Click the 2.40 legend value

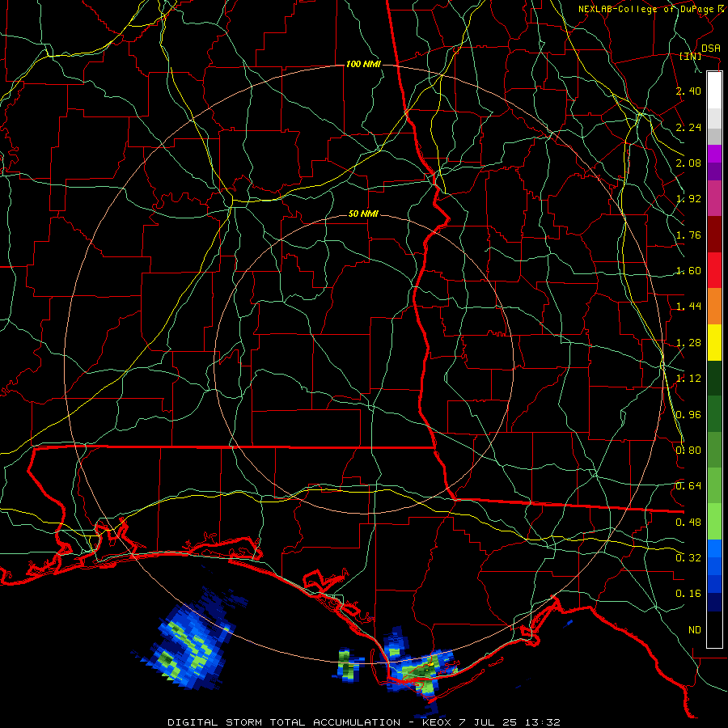(688, 91)
